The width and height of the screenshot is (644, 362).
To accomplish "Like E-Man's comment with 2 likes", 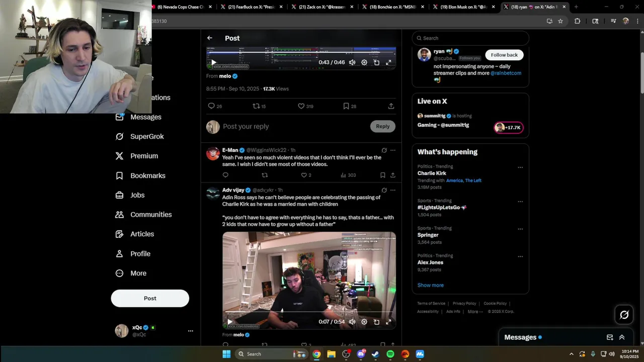I will click(x=306, y=175).
